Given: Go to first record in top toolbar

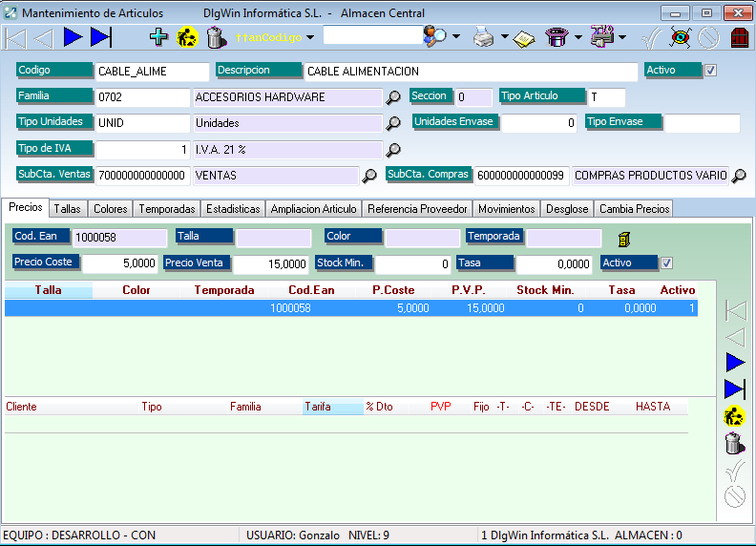Looking at the screenshot, I should pos(15,38).
